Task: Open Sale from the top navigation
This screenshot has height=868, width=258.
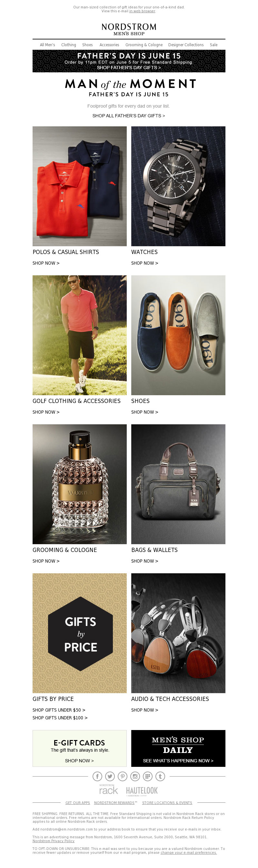Action: coord(213,45)
